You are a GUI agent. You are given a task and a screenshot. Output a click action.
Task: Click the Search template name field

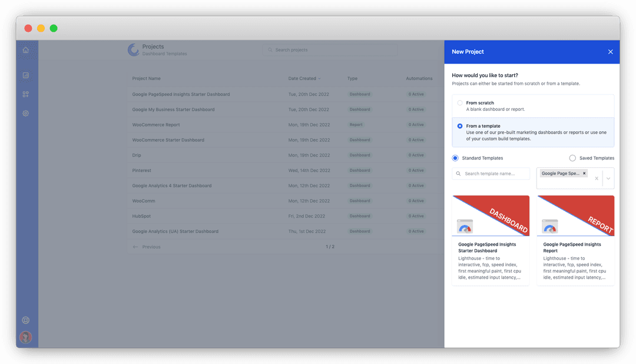(491, 174)
